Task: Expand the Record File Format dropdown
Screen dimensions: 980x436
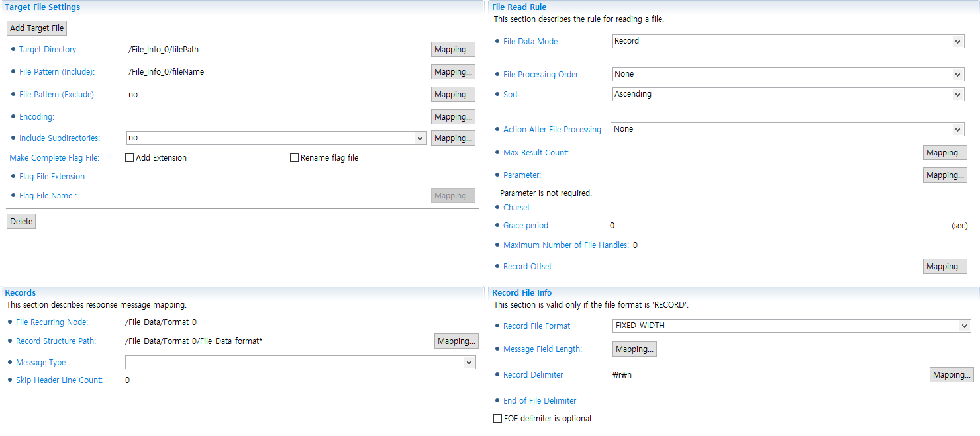Action: [791, 326]
